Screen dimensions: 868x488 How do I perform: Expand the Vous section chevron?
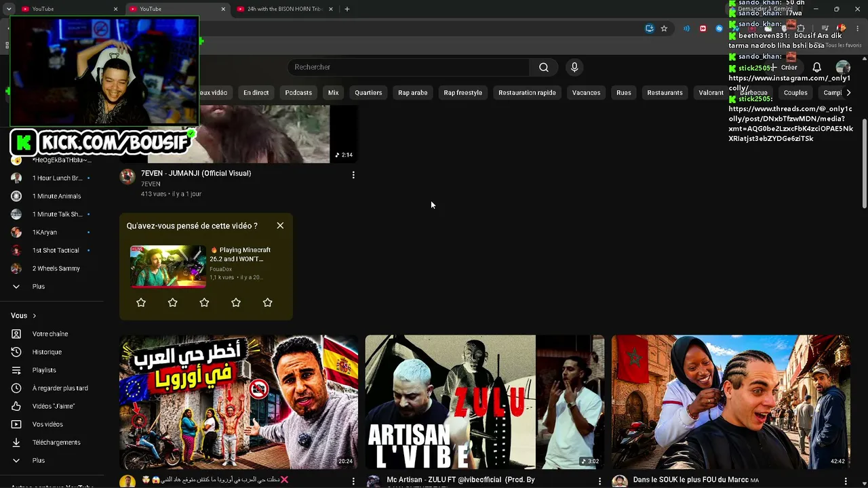[x=34, y=316]
